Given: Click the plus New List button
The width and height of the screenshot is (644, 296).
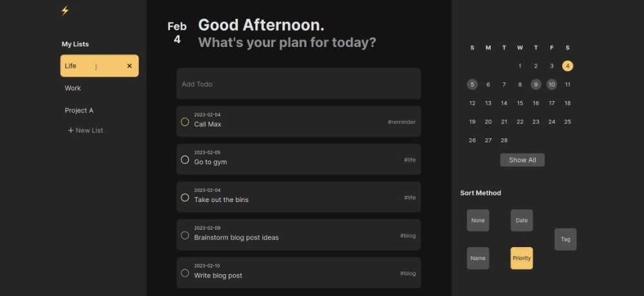Looking at the screenshot, I should (85, 131).
